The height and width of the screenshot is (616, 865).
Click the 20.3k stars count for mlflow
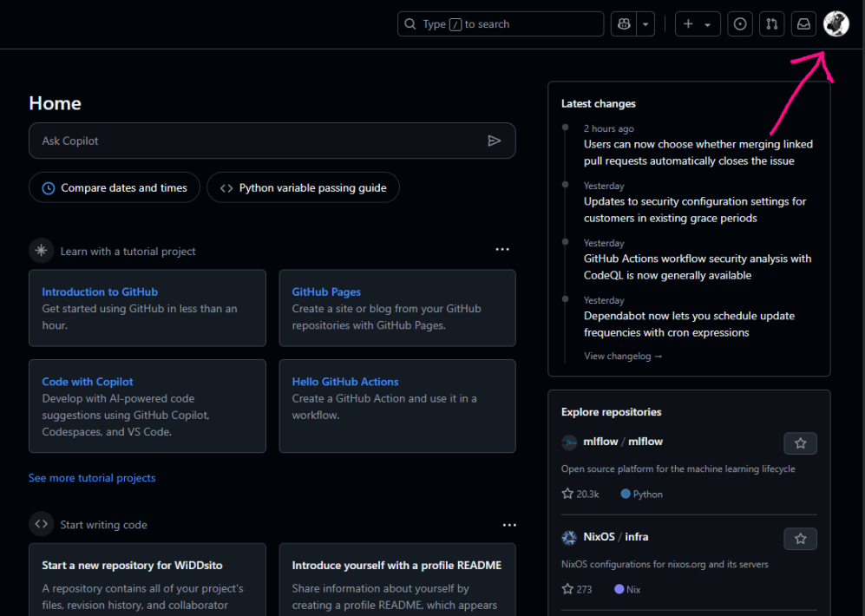point(580,495)
